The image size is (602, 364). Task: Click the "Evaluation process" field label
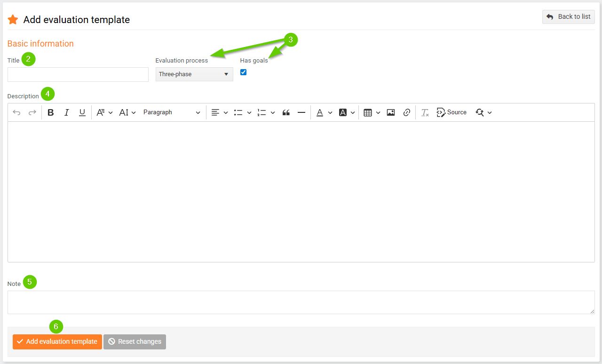[x=182, y=61]
